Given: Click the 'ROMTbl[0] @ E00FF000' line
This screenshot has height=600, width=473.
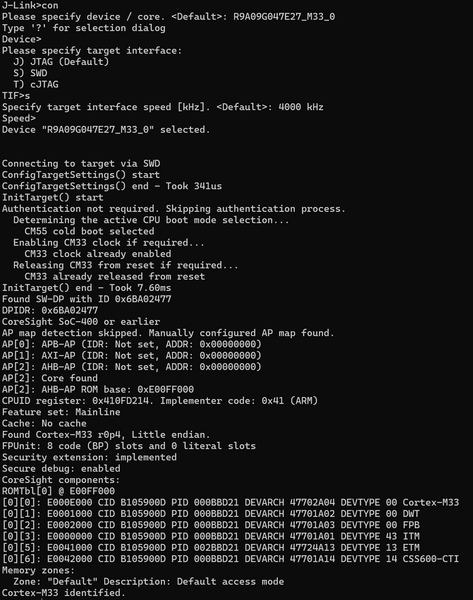Looking at the screenshot, I should (x=59, y=491).
